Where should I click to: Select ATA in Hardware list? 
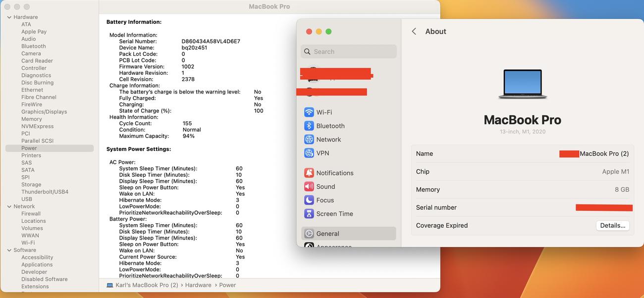click(x=26, y=24)
